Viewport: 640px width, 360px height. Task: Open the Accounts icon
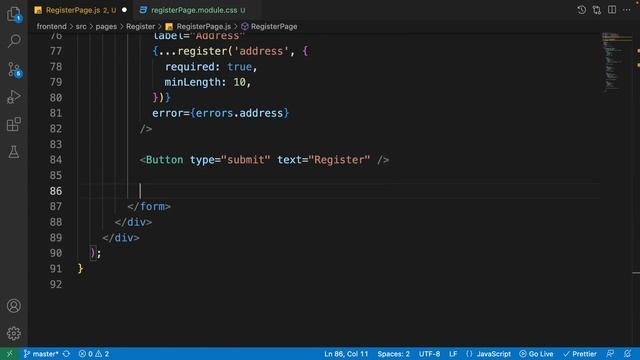pyautogui.click(x=14, y=306)
